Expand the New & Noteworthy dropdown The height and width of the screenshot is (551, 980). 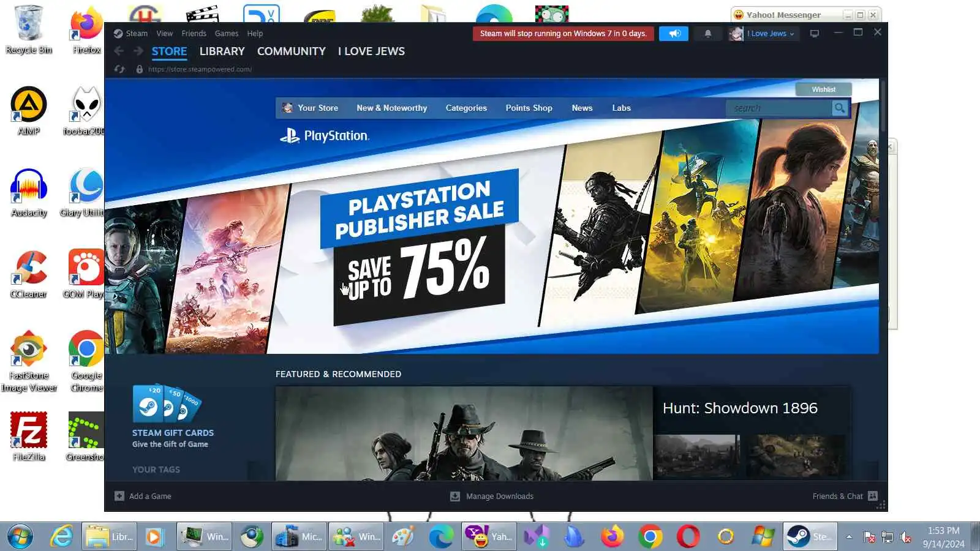pyautogui.click(x=392, y=108)
